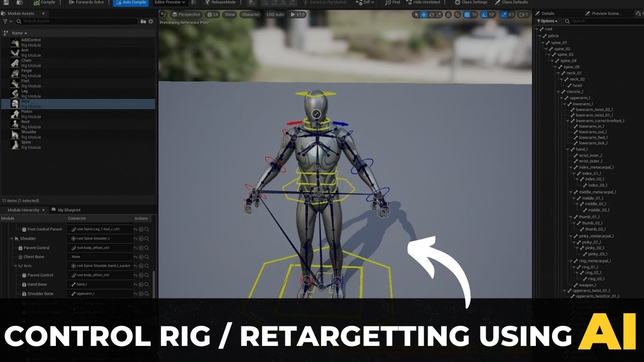Image resolution: width=644 pixels, height=362 pixels.
Task: Open asset view settings gear
Action: (x=150, y=22)
